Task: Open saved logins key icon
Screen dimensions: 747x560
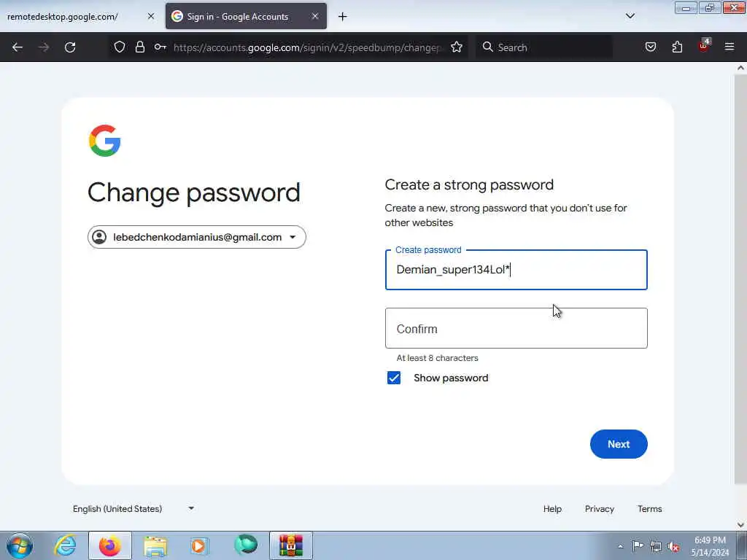Action: pos(160,47)
